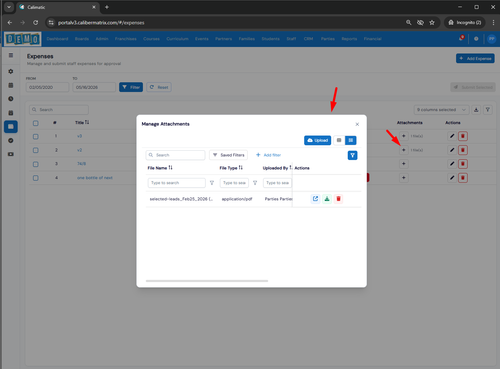Click the blue filter icon in attachments dialog

tap(352, 155)
